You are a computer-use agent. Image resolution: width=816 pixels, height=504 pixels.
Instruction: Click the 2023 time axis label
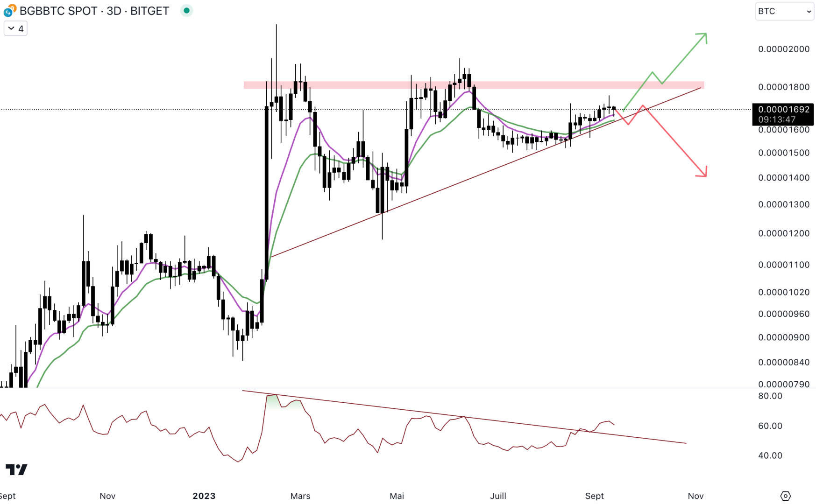(204, 496)
